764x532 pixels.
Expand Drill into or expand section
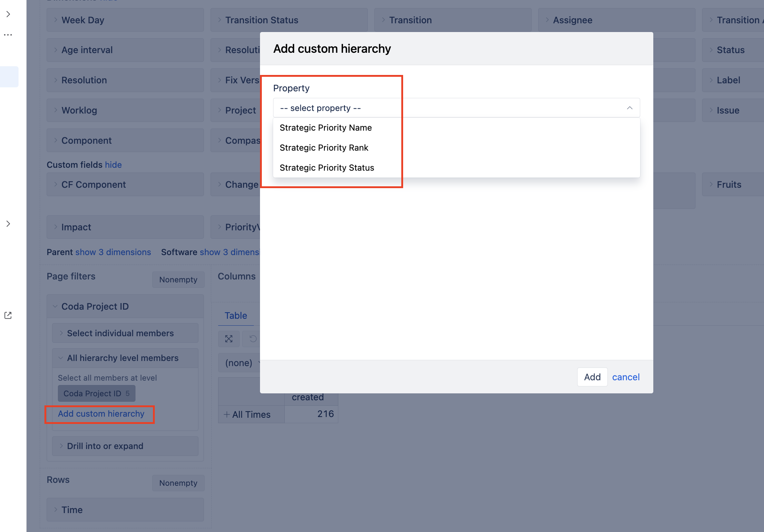(x=125, y=446)
